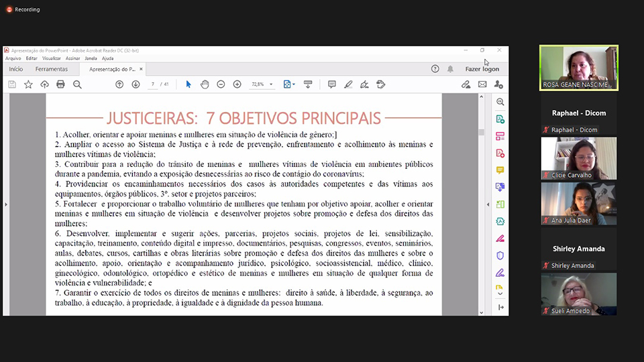Add a comment with the speech bubble icon
Viewport: 644px width, 362px height.
point(331,84)
